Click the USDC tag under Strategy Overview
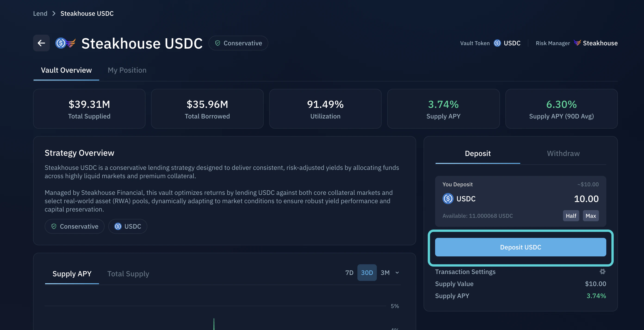The image size is (644, 330). 128,226
